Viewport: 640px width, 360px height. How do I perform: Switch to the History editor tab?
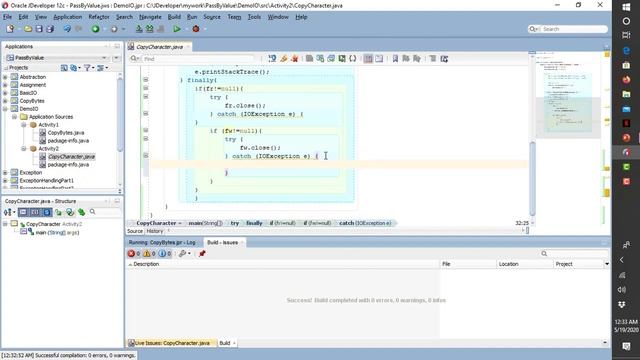[x=155, y=231]
